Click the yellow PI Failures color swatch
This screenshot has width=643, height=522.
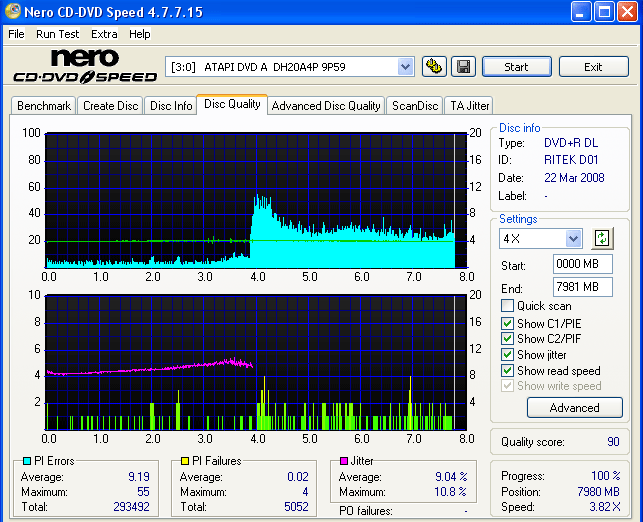pos(185,461)
